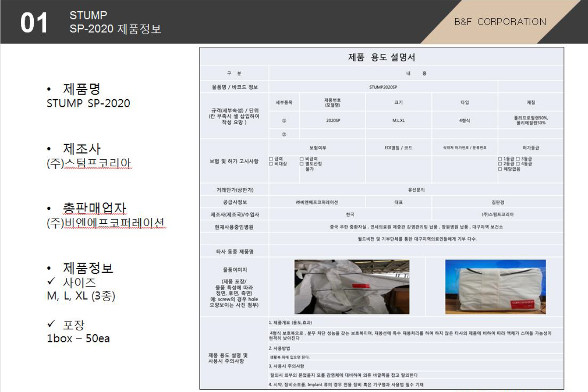Click the '(주)스텀프코리아' cell in the table
The height and width of the screenshot is (392, 588).
pos(498,215)
